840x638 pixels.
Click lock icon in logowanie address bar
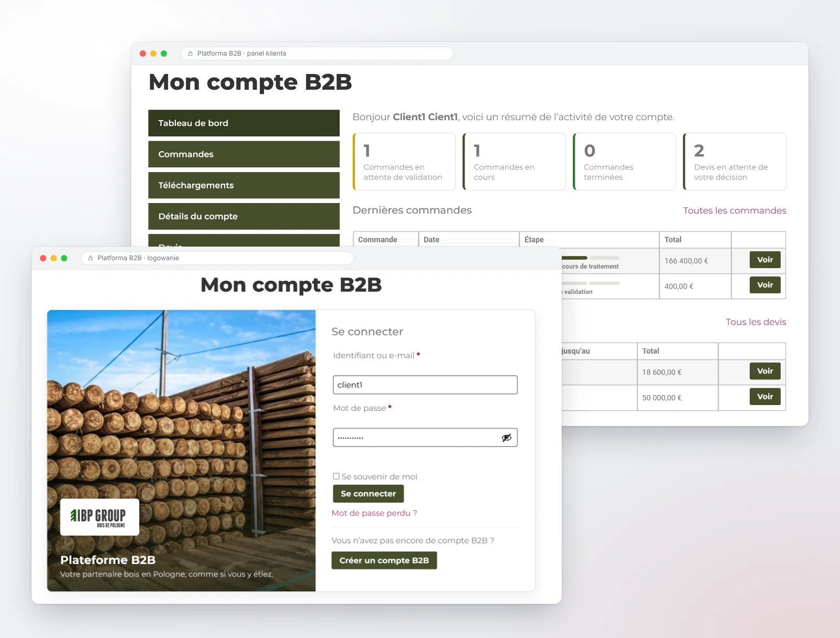click(90, 258)
